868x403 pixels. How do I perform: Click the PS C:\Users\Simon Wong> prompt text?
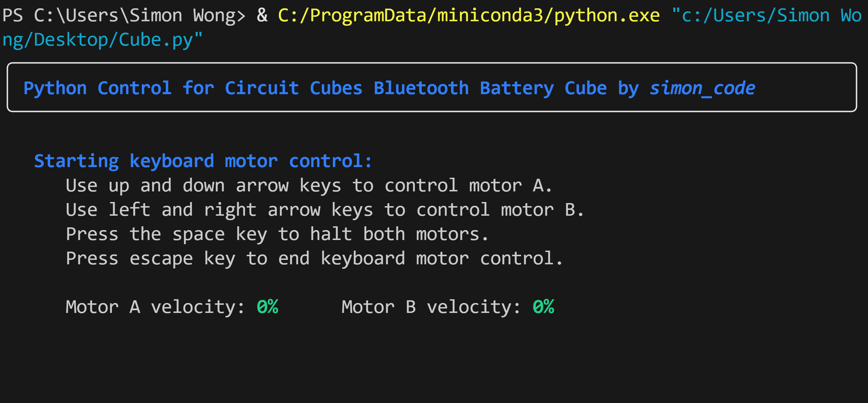click(124, 16)
